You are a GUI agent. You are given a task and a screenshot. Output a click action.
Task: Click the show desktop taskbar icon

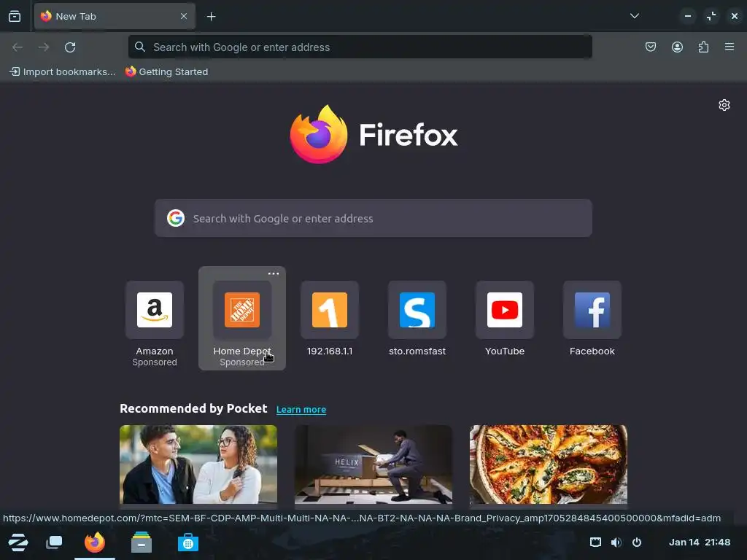pyautogui.click(x=54, y=542)
